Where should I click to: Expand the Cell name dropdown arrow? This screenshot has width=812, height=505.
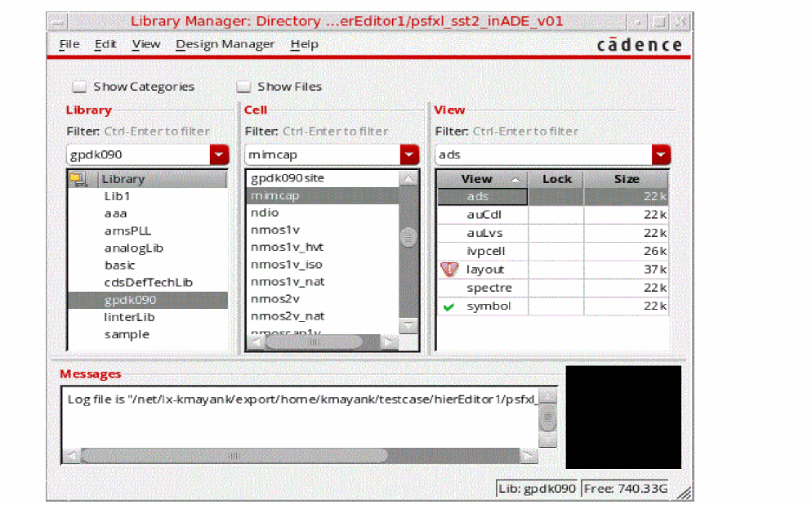click(x=409, y=154)
